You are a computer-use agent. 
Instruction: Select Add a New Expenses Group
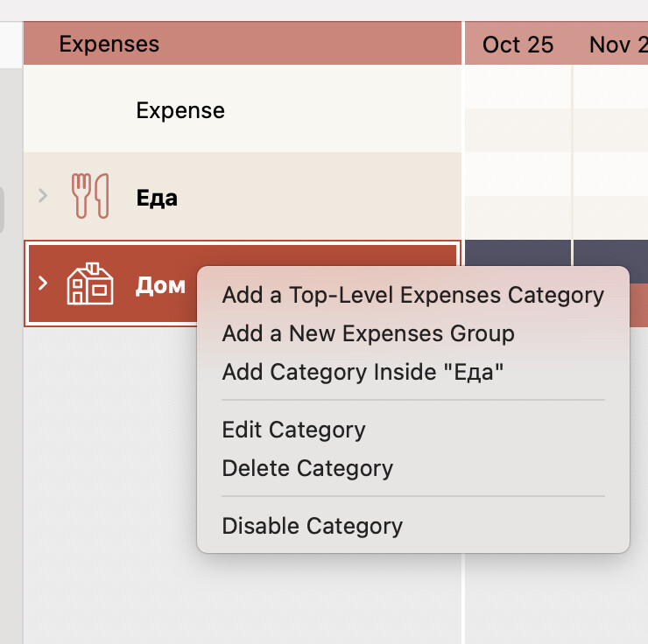(x=368, y=333)
